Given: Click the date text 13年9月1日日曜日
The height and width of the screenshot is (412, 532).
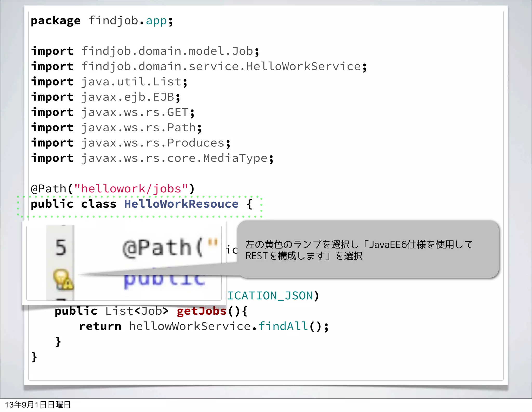Looking at the screenshot, I should [38, 405].
